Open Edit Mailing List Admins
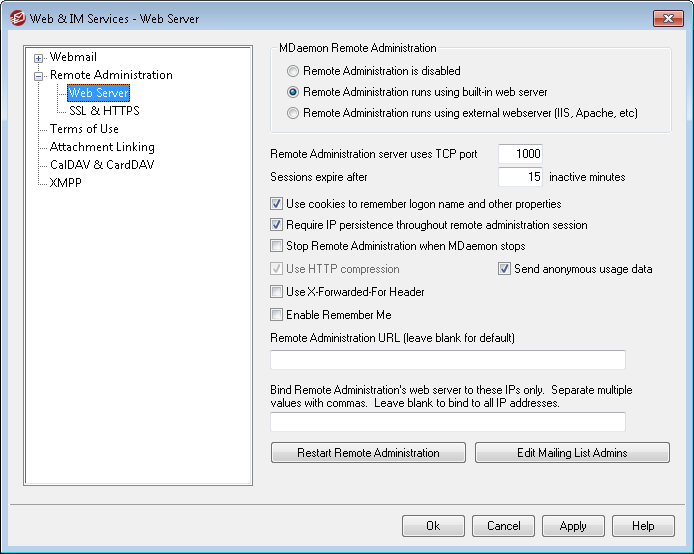The height and width of the screenshot is (554, 694). [572, 453]
